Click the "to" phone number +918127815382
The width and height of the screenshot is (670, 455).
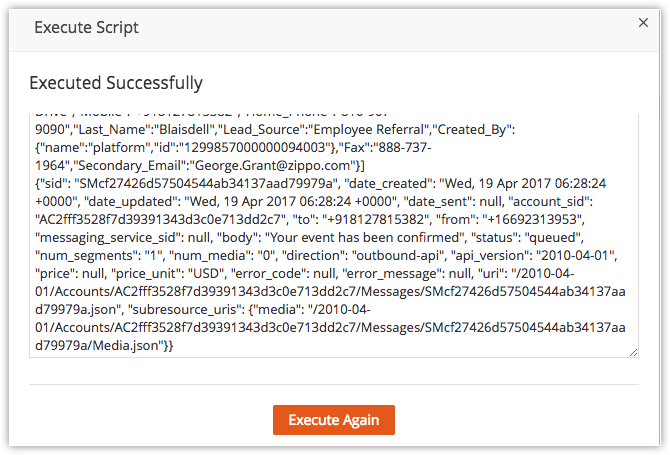pyautogui.click(x=376, y=219)
